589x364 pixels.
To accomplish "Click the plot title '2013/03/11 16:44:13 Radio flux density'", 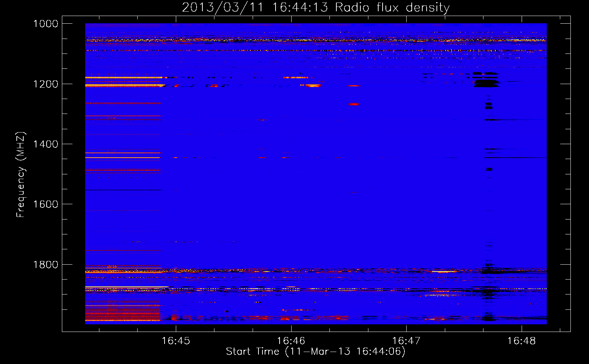I will [316, 7].
